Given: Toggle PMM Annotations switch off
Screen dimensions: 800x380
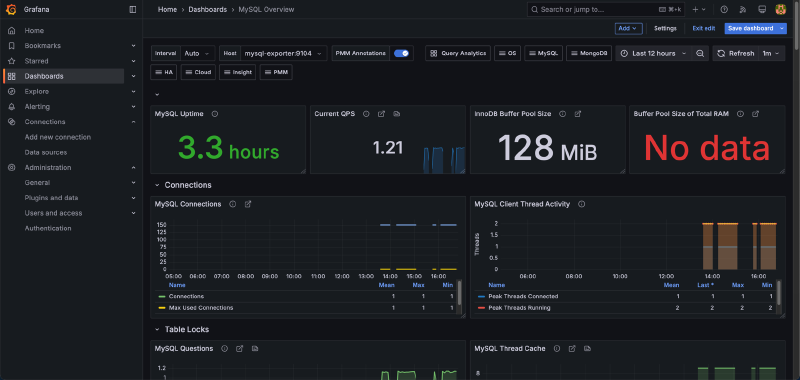Looking at the screenshot, I should [402, 54].
